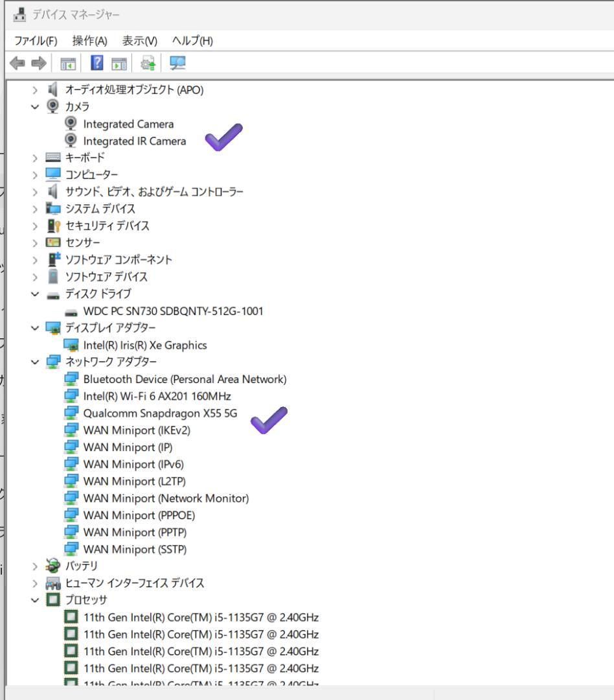Viewport: 614px width, 700px height.
Task: Click the update driver toolbar icon
Action: (x=148, y=63)
